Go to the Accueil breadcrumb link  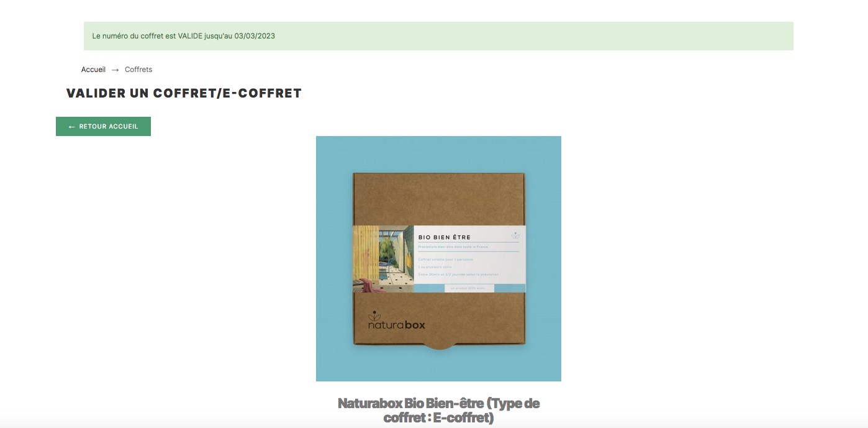[x=93, y=70]
